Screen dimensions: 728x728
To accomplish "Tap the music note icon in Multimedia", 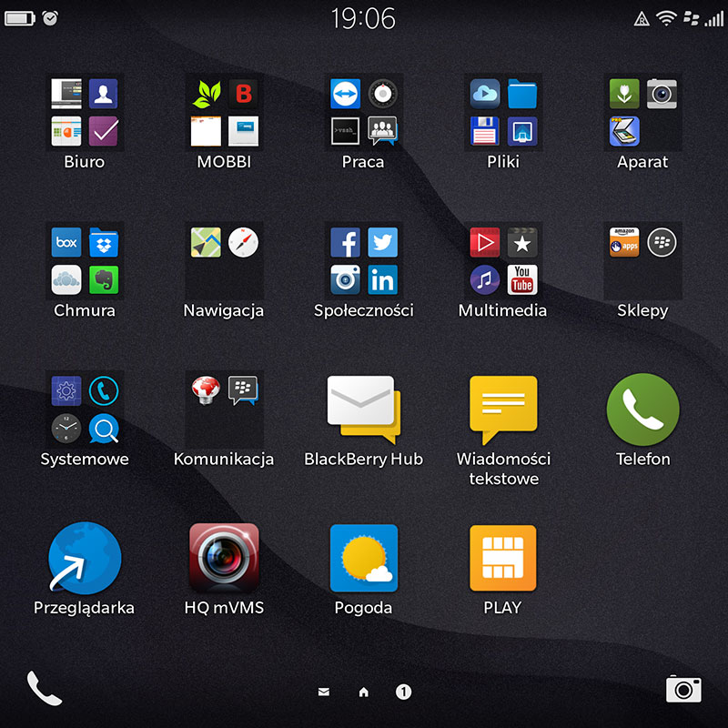I will [485, 280].
